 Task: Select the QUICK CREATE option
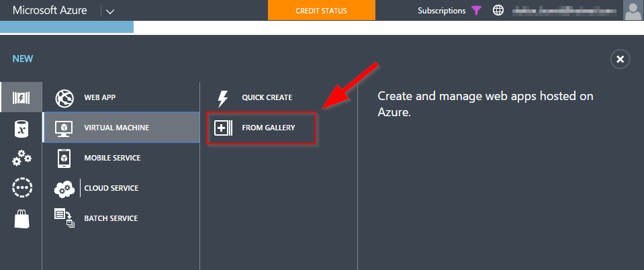267,98
